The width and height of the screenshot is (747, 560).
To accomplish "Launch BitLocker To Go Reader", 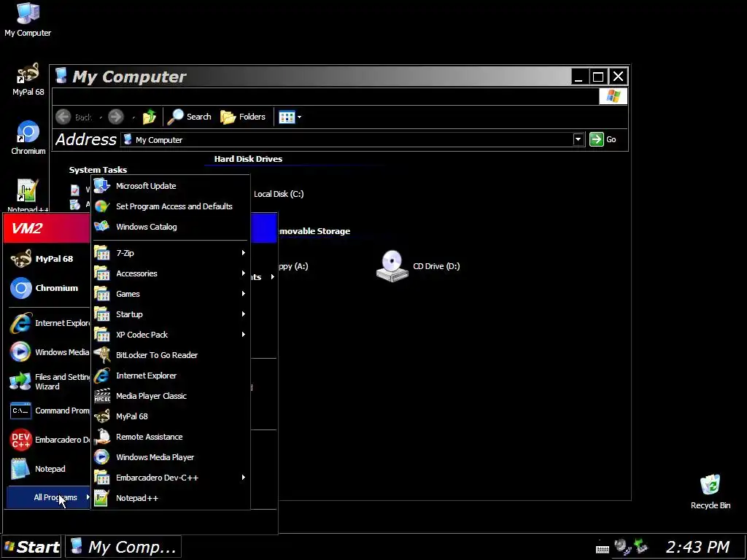I will click(x=170, y=355).
